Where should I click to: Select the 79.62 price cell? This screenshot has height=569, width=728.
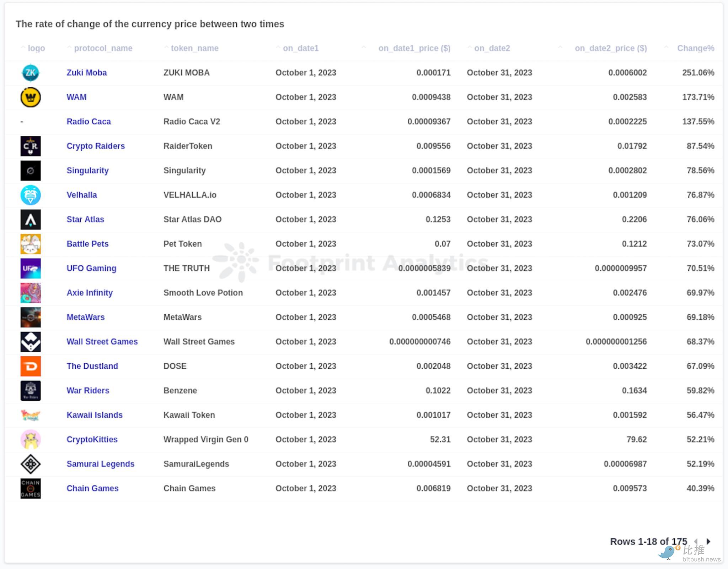637,440
